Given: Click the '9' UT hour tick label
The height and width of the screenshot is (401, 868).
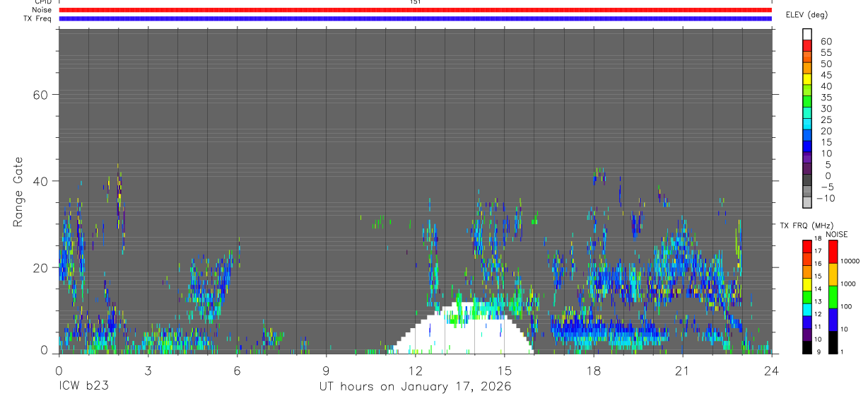Looking at the screenshot, I should pyautogui.click(x=326, y=370).
